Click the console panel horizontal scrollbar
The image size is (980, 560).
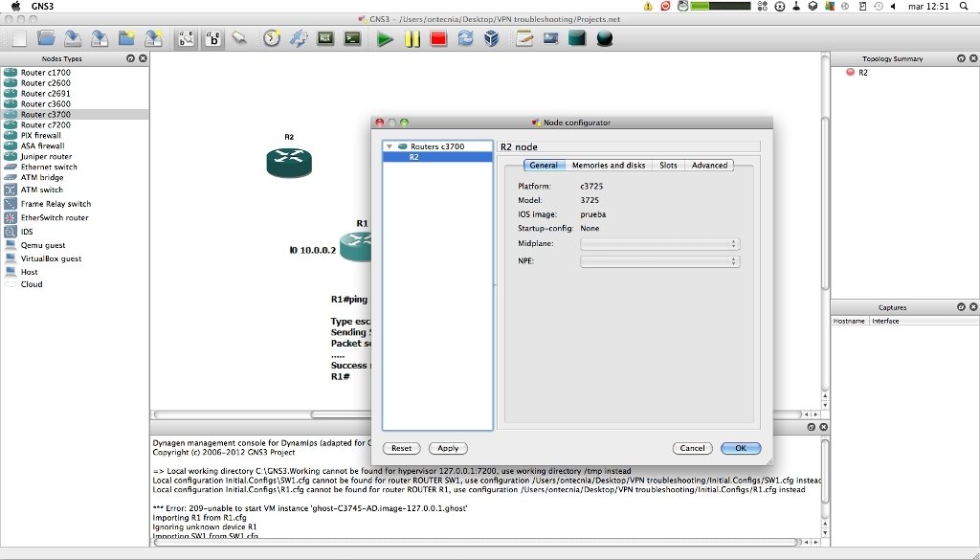pyautogui.click(x=477, y=543)
